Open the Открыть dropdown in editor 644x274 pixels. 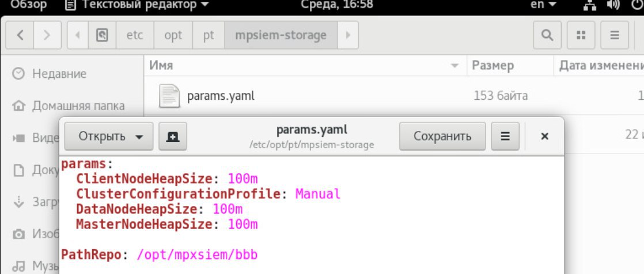(x=109, y=136)
